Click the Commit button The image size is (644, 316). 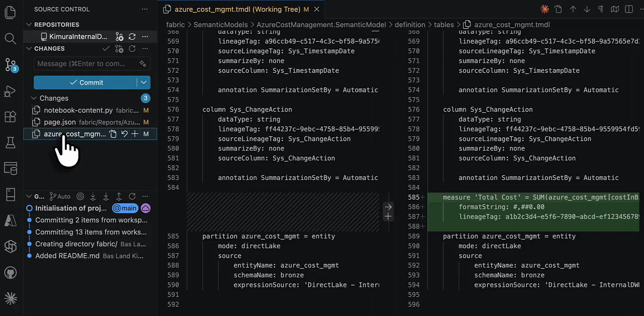click(x=86, y=82)
